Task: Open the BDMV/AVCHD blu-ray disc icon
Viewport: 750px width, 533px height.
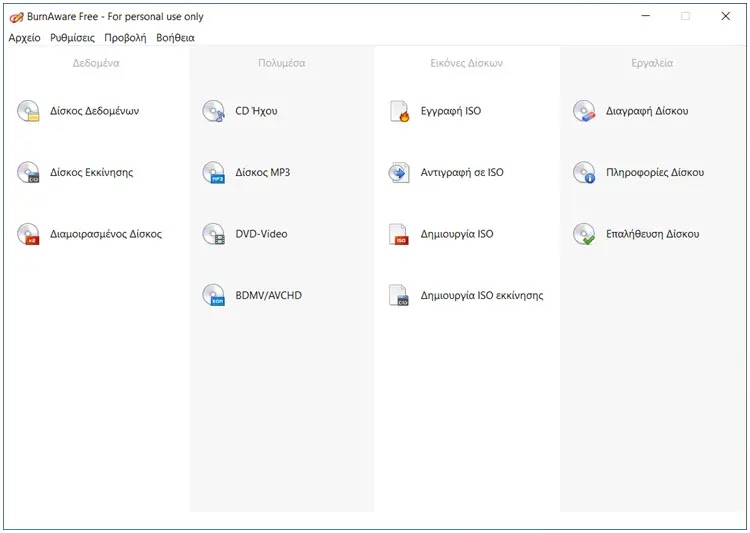Action: 213,295
